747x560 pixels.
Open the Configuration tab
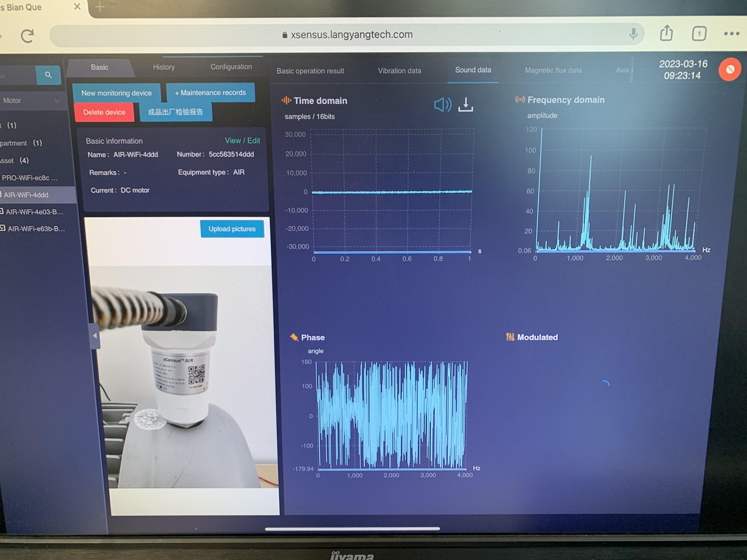coord(231,67)
